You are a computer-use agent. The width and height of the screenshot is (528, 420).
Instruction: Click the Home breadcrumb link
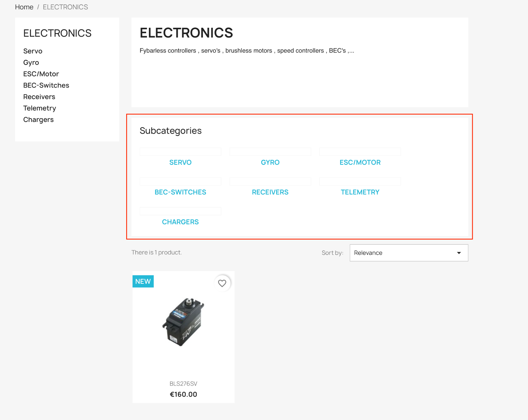[x=24, y=7]
